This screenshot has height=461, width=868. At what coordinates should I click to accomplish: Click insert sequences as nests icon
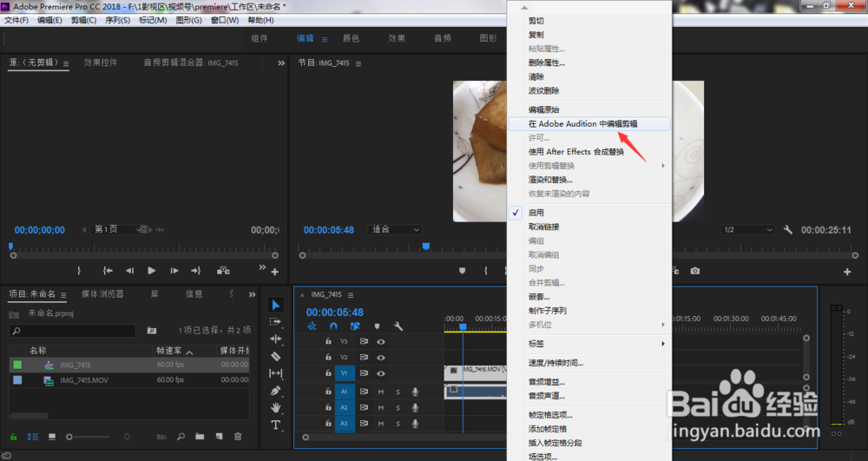[x=312, y=326]
